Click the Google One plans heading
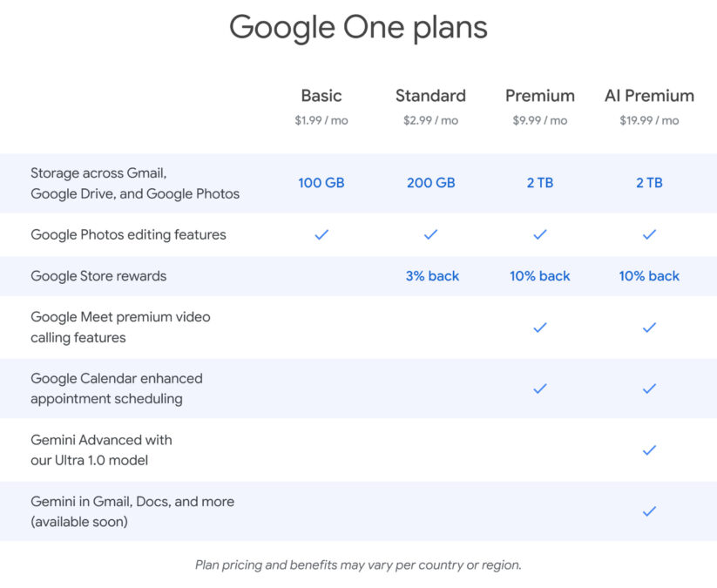This screenshot has width=717, height=588. coord(358,28)
